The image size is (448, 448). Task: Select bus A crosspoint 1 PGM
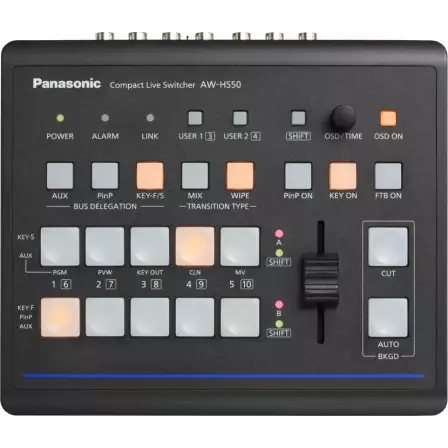pyautogui.click(x=60, y=246)
